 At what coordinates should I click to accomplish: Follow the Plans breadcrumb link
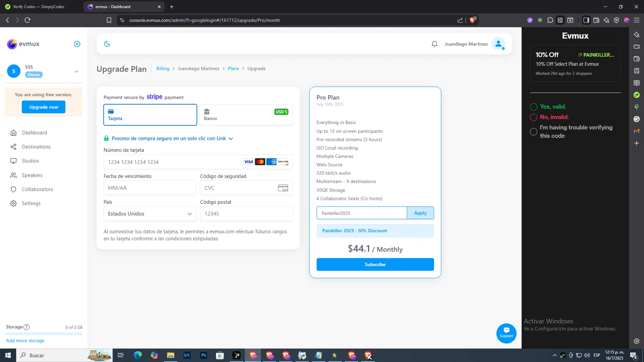233,69
